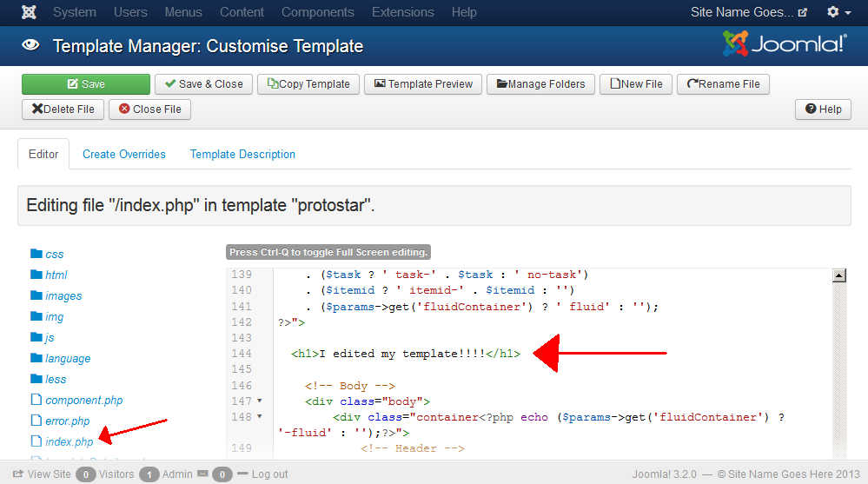
Task: Open the System menu
Action: [75, 12]
